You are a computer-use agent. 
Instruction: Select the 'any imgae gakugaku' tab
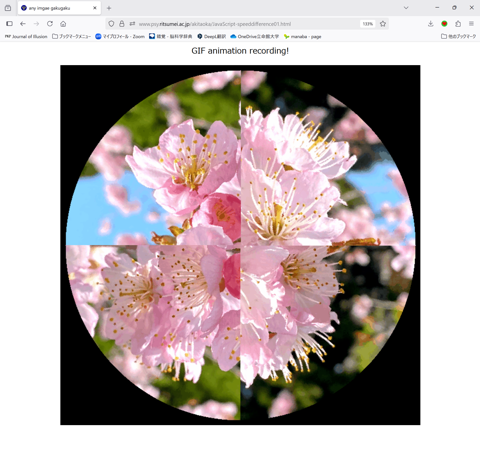coord(59,8)
